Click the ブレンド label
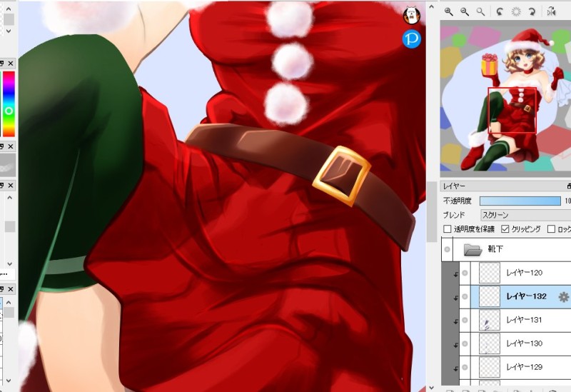 pos(454,215)
